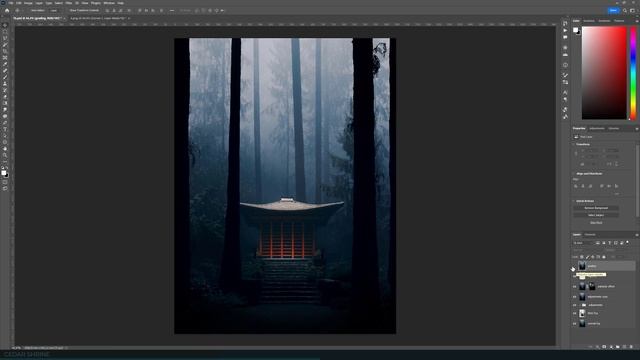Open the Layers panel flyout menu
Image resolution: width=640 pixels, height=360 pixels.
636,235
